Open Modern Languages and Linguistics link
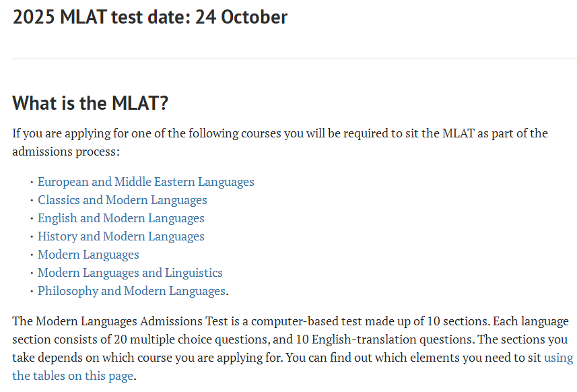 [x=130, y=273]
